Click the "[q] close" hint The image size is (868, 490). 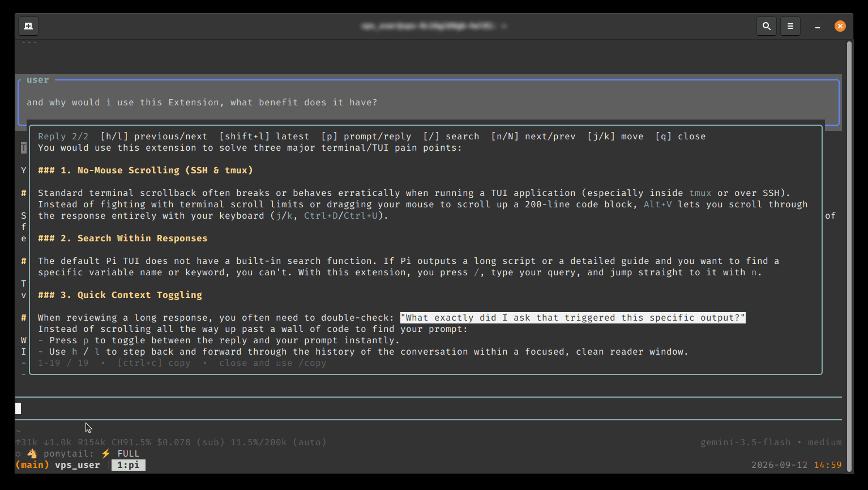point(681,137)
